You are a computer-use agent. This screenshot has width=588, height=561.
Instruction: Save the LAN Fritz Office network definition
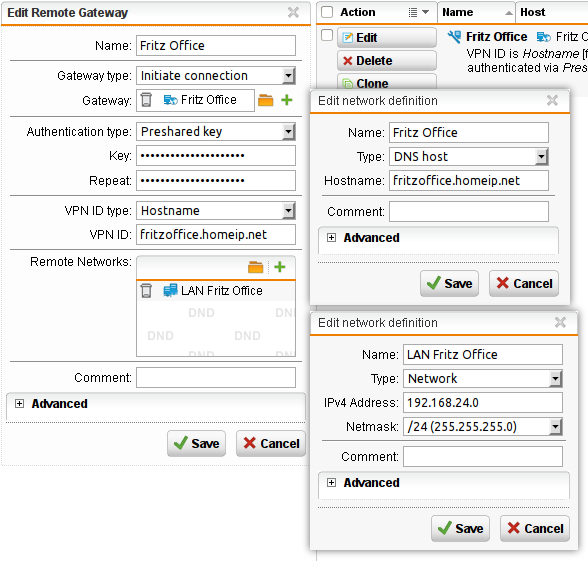click(460, 528)
